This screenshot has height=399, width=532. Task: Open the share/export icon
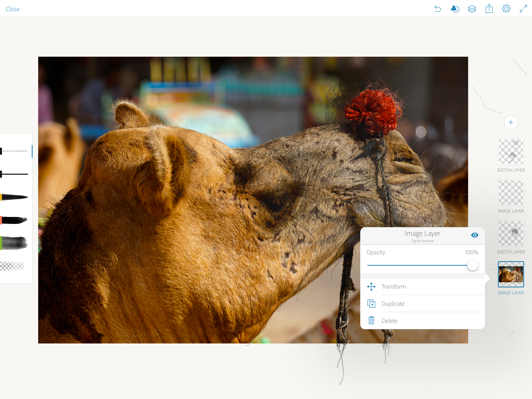(x=489, y=9)
